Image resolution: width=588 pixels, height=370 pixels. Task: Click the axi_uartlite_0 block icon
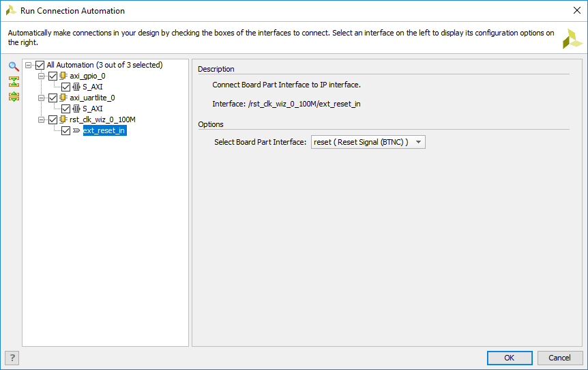63,98
